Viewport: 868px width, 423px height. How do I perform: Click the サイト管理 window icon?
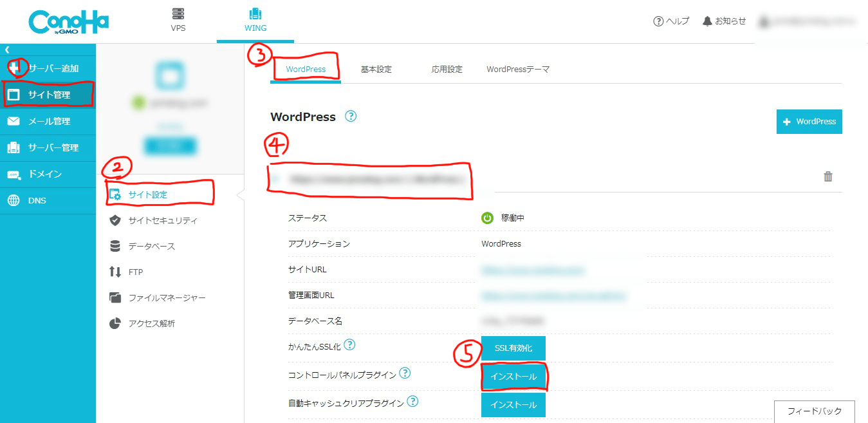pyautogui.click(x=14, y=95)
